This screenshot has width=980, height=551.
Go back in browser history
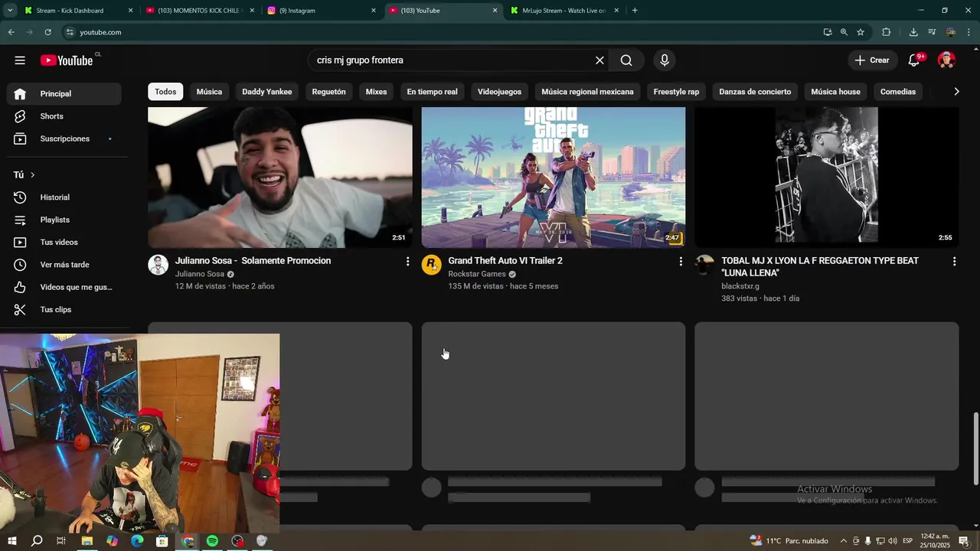click(11, 32)
